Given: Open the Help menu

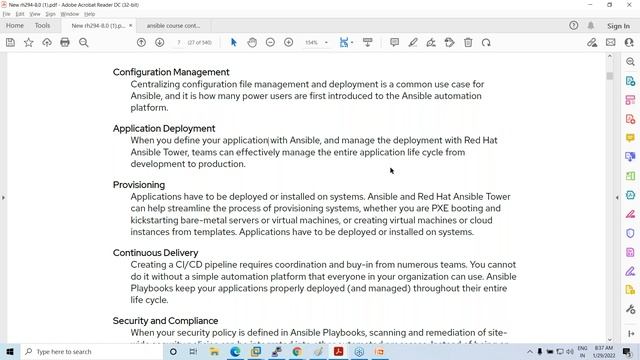Looking at the screenshot, I should pyautogui.click(x=89, y=14).
